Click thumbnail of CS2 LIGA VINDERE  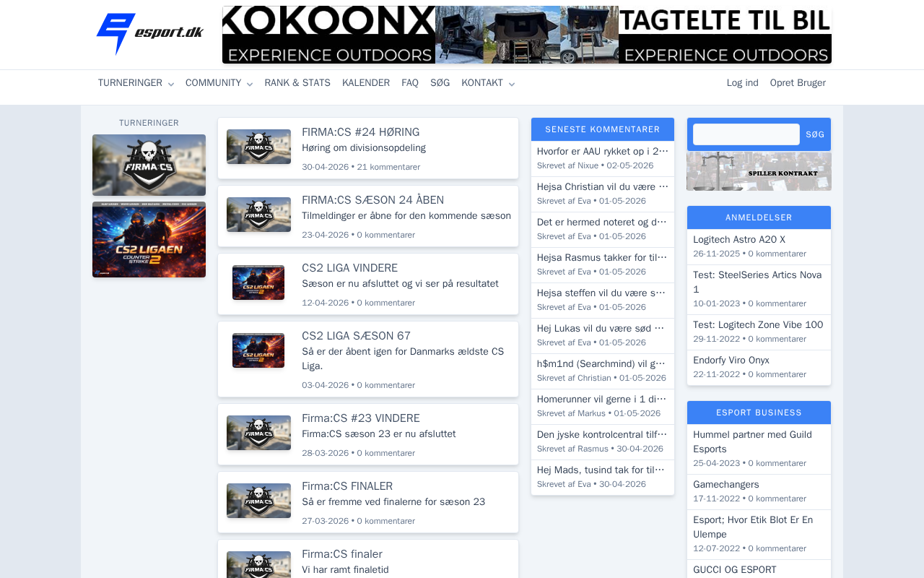(258, 282)
